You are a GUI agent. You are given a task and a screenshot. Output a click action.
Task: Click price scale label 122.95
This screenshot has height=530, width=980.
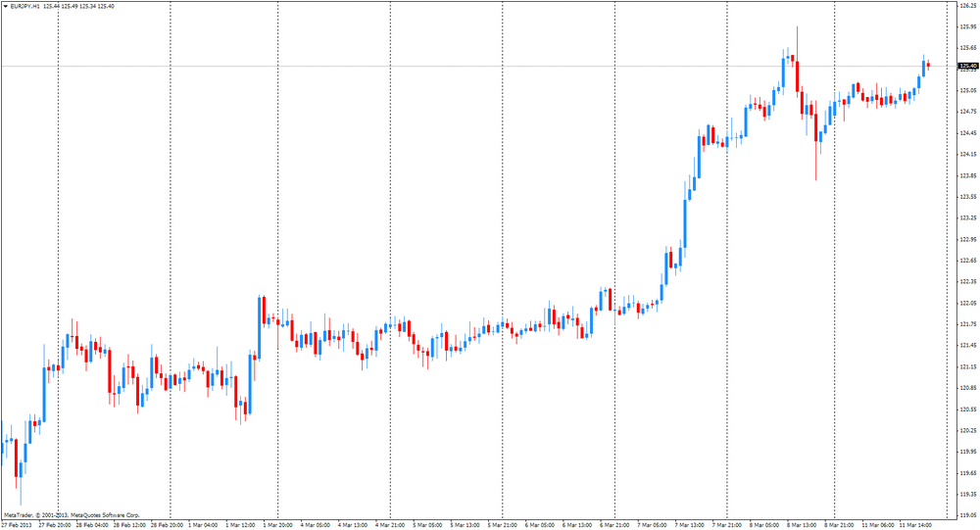click(x=968, y=239)
